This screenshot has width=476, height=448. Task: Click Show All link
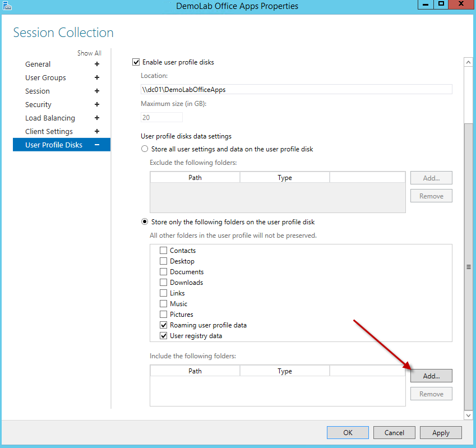(x=89, y=53)
